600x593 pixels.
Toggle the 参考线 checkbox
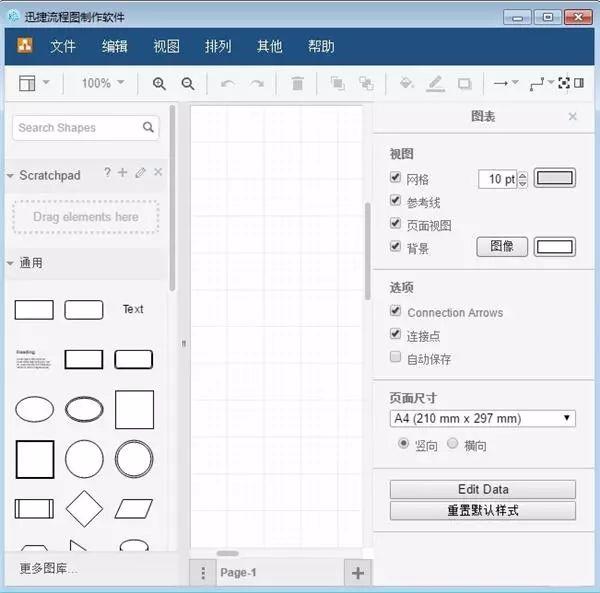coord(395,200)
